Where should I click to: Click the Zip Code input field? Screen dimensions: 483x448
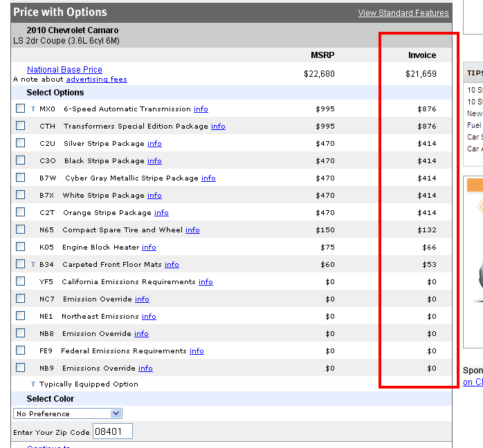click(x=113, y=432)
